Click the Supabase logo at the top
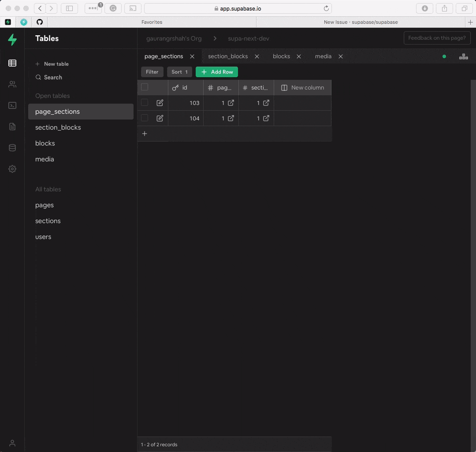Image resolution: width=476 pixels, height=452 pixels. click(12, 40)
